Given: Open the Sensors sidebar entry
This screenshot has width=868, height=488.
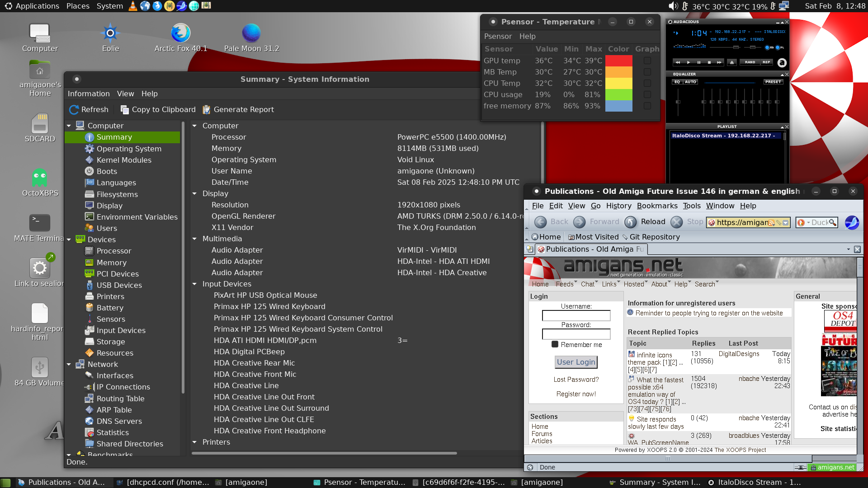Looking at the screenshot, I should [x=111, y=319].
